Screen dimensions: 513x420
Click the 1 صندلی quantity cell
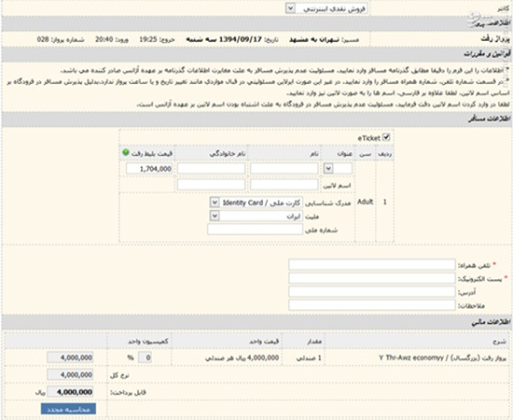click(309, 357)
